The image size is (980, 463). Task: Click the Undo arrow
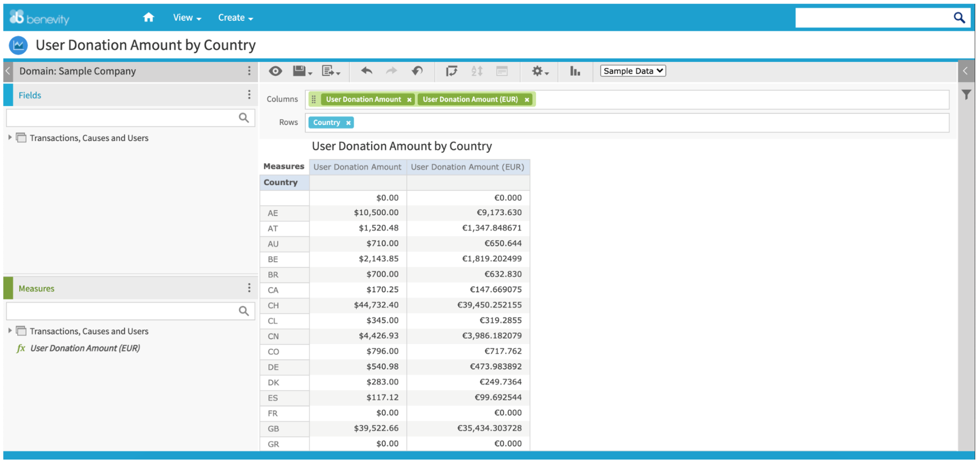[366, 71]
